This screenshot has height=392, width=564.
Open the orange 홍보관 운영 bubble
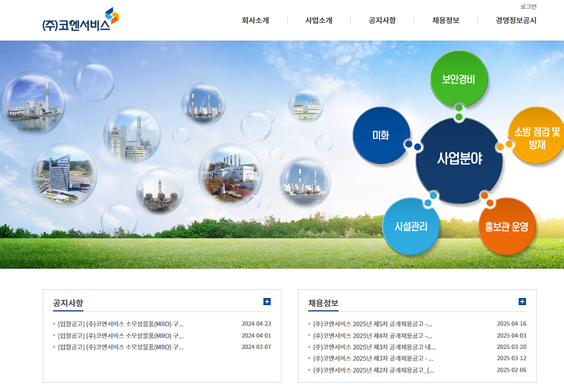coord(506,226)
